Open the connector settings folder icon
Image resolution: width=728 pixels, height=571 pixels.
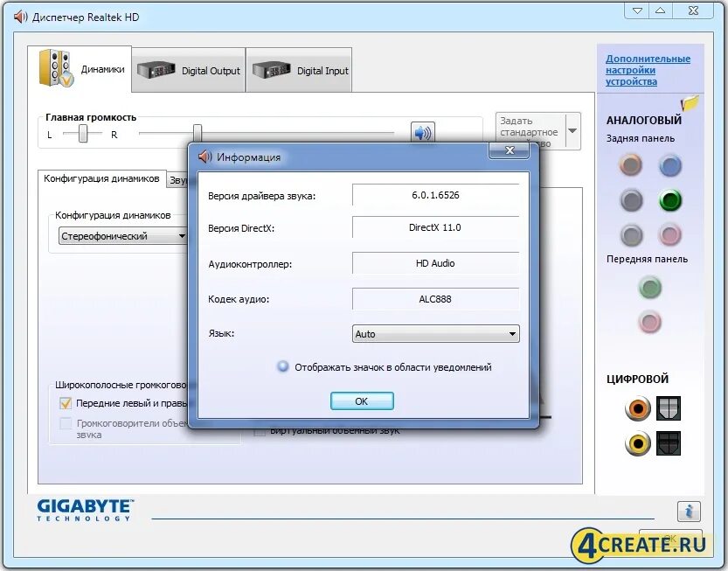point(690,102)
